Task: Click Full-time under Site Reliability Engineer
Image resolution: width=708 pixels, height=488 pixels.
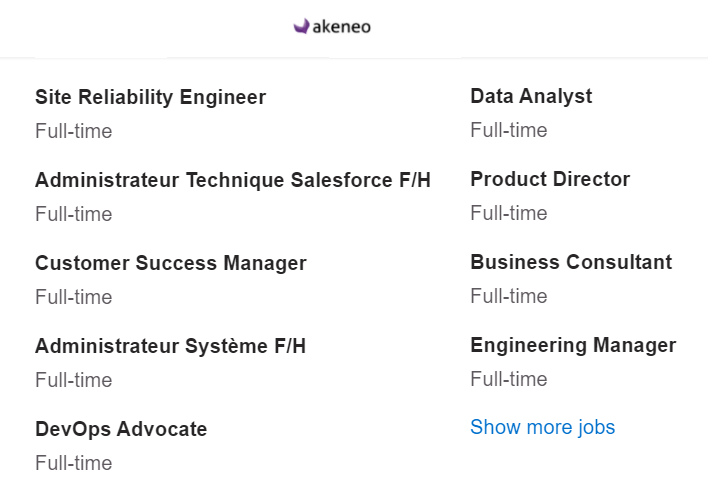Action: (74, 131)
